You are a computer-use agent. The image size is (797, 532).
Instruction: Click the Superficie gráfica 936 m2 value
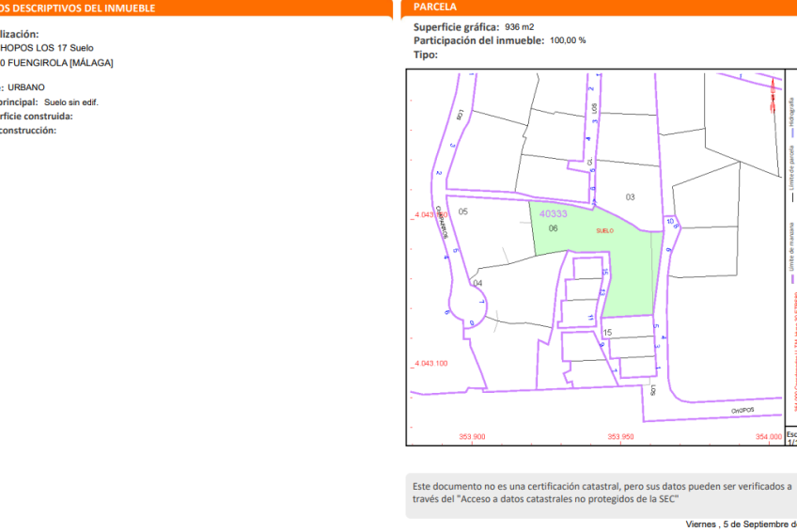point(519,27)
